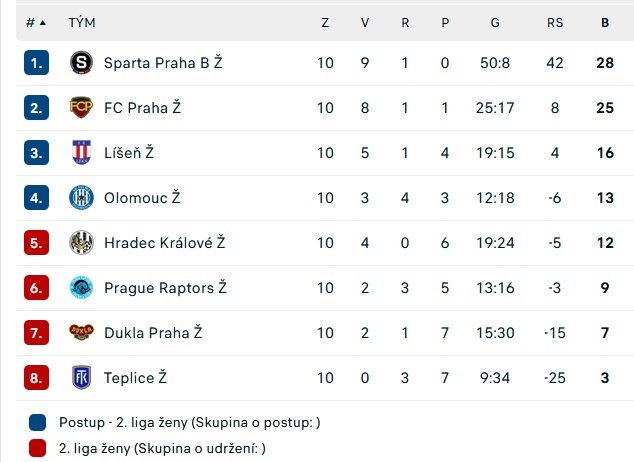Open the Líšeň Ž team crest
The image size is (634, 462).
(x=81, y=152)
